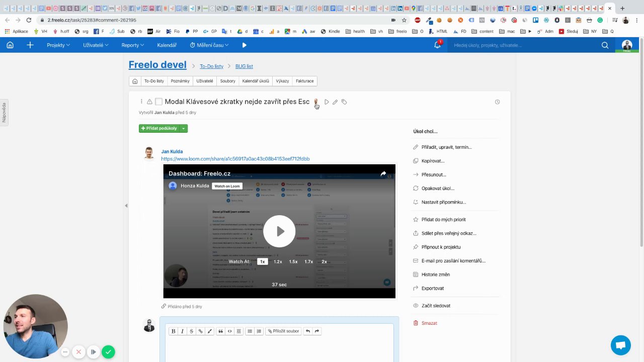Expand the Reporty dropdown menu
The width and height of the screenshot is (644, 362).
coord(133,45)
